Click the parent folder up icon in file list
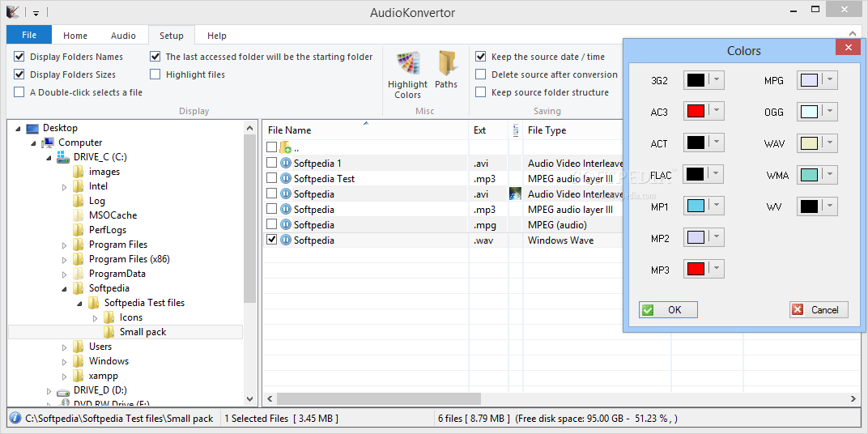Viewport: 868px width, 434px height. tap(285, 147)
